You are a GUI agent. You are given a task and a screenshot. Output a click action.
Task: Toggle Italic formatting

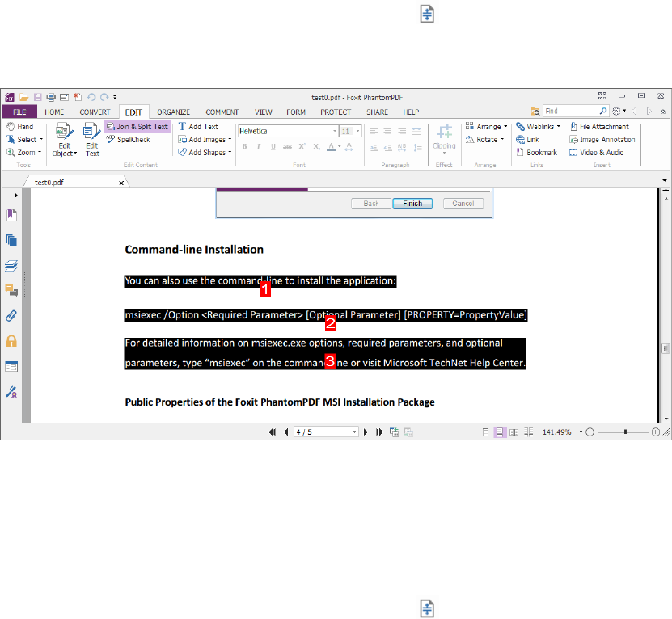coord(259,146)
